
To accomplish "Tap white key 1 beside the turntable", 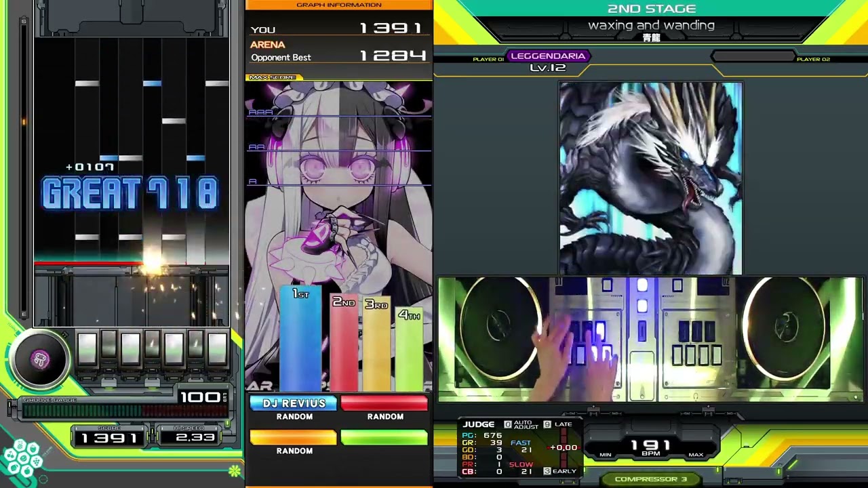I will click(87, 348).
